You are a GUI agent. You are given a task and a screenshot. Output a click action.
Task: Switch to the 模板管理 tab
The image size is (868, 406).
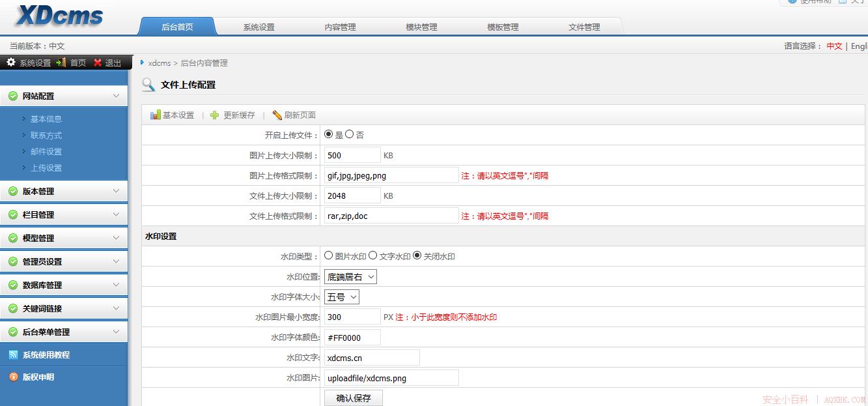click(x=501, y=26)
